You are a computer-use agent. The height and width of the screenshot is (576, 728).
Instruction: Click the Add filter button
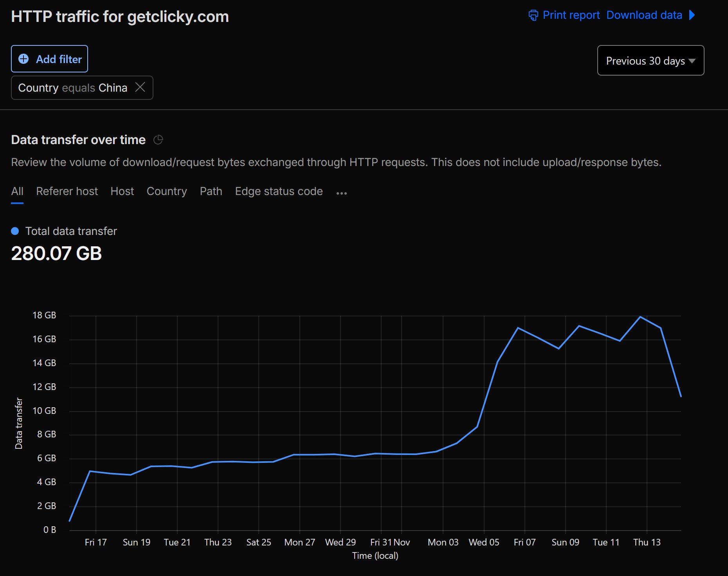49,59
